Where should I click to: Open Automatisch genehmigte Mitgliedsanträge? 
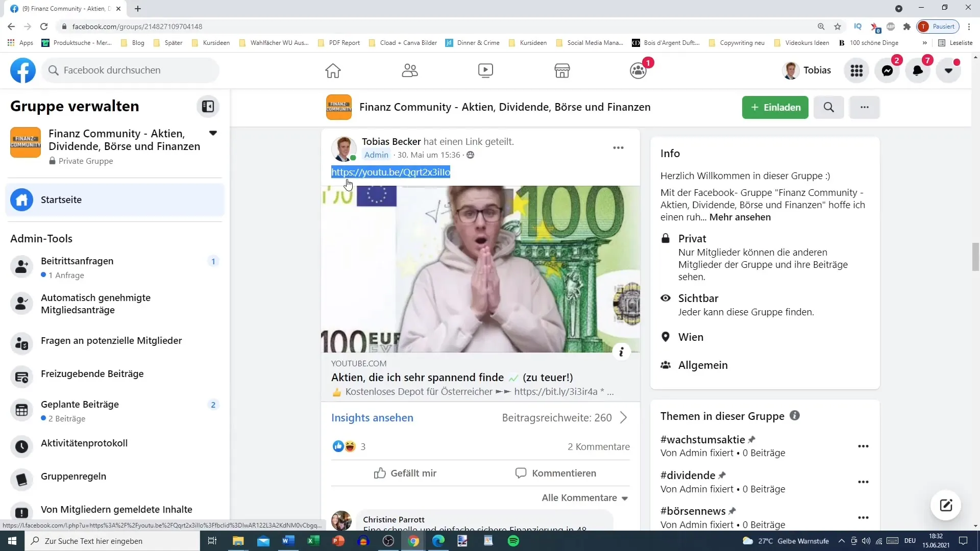point(115,304)
